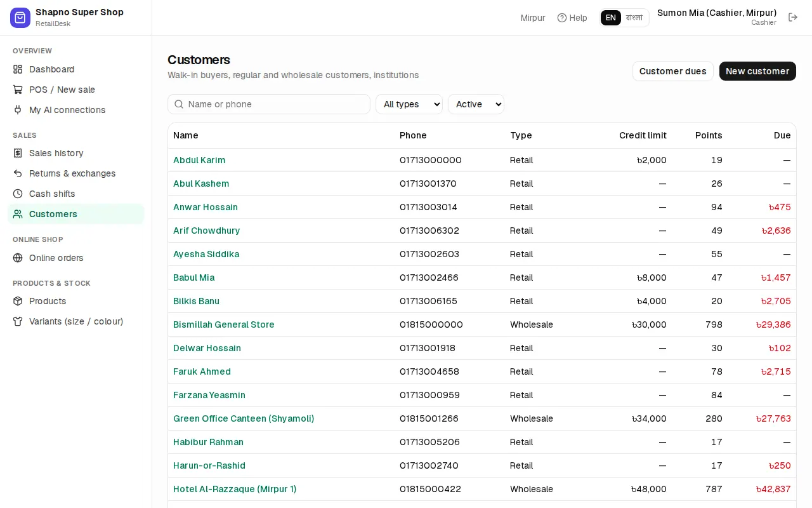Image resolution: width=812 pixels, height=508 pixels.
Task: Open Dashboard from the sidebar
Action: (x=76, y=69)
